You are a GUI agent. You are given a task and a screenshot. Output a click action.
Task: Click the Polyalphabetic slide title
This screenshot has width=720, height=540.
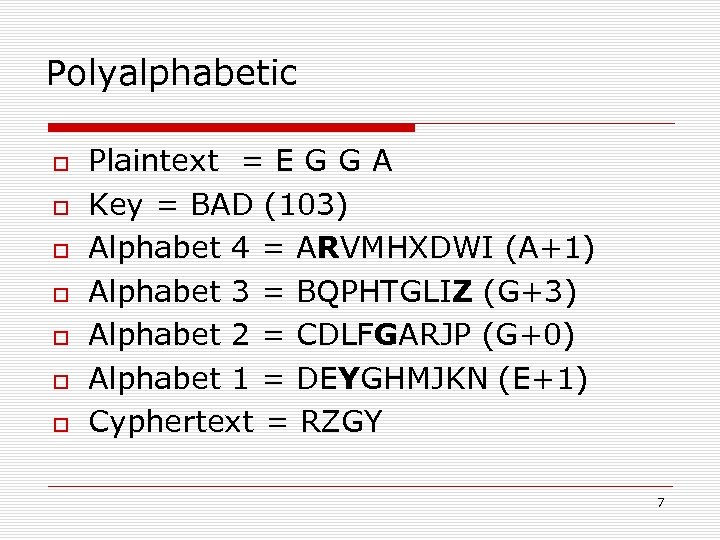tap(172, 73)
